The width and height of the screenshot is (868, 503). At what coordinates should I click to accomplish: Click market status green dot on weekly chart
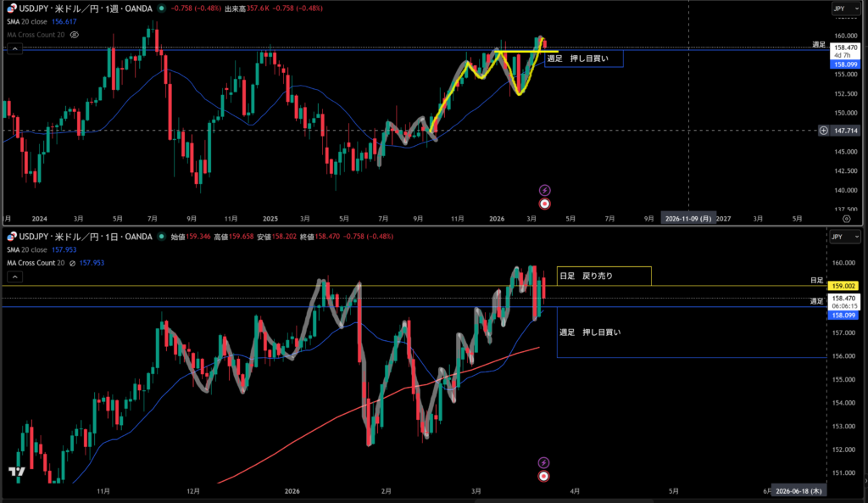(x=162, y=8)
